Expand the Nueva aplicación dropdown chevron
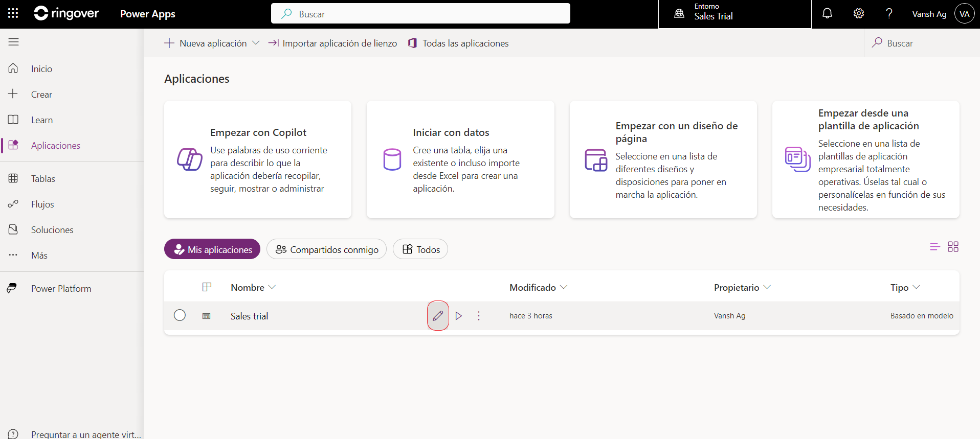 pyautogui.click(x=256, y=43)
